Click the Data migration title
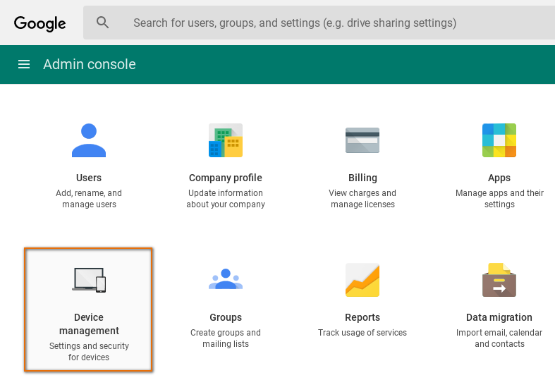Screen dimensions: 555x392 coord(499,317)
